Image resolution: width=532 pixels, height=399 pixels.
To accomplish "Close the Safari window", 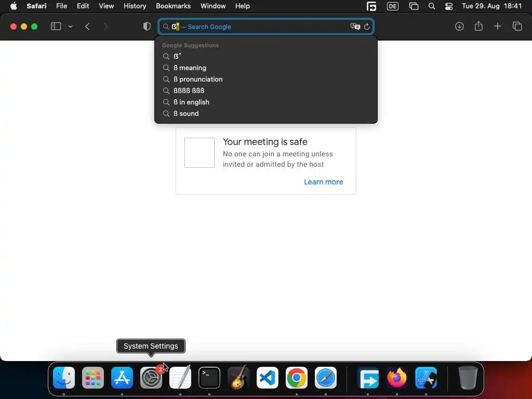I will coord(13,26).
